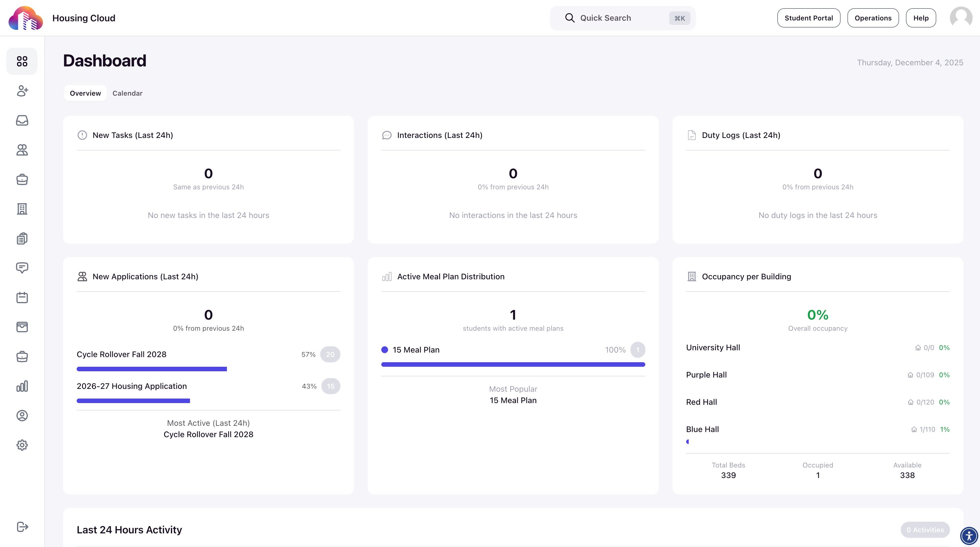This screenshot has height=547, width=980.
Task: Click the accessibility widget icon
Action: click(969, 536)
